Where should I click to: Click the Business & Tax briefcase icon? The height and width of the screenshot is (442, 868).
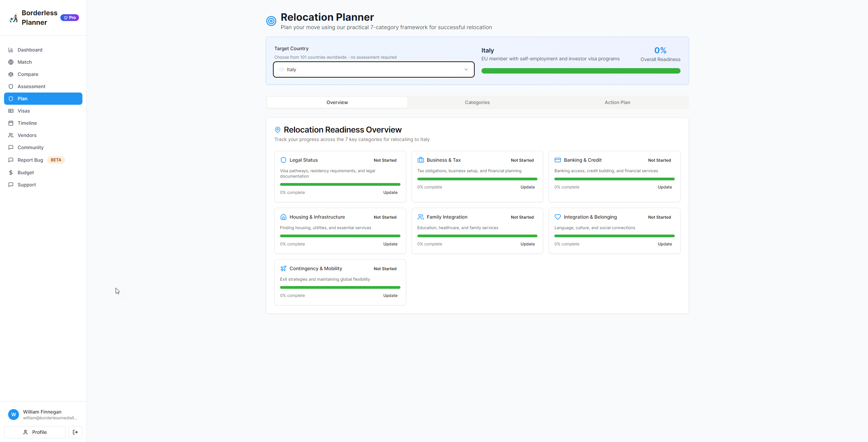pos(421,160)
